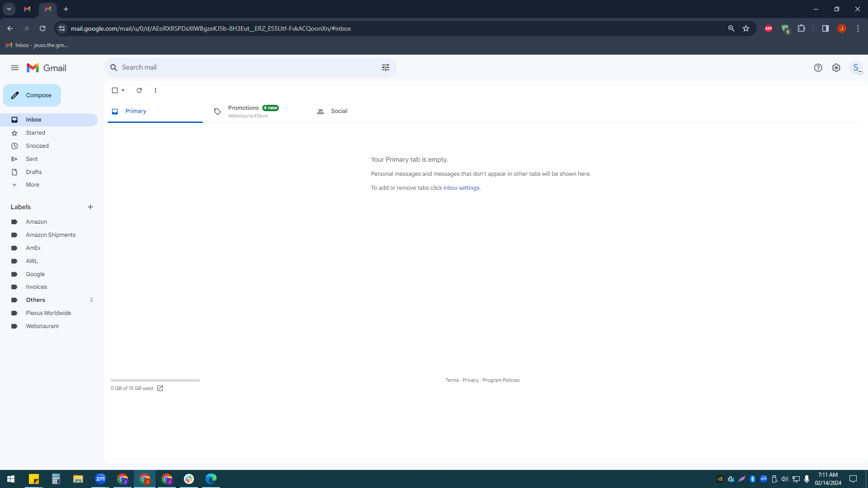868x488 pixels.
Task: Open Gmail Settings gear icon
Action: click(x=836, y=68)
